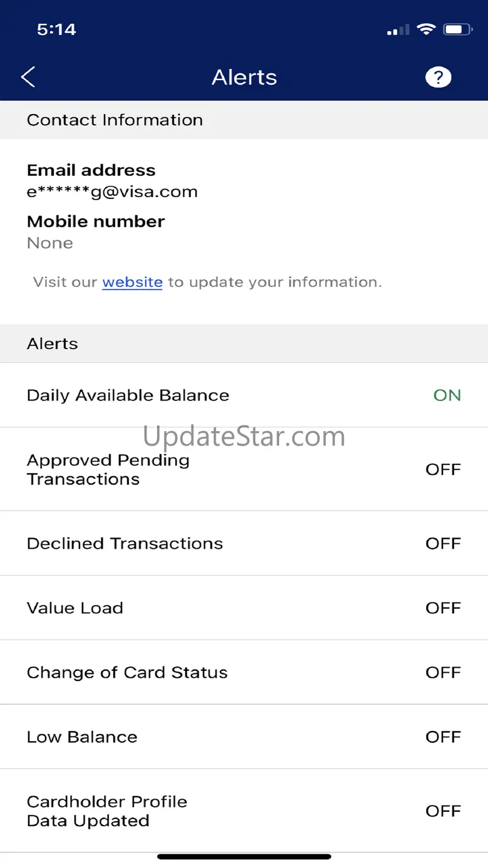Image resolution: width=488 pixels, height=868 pixels.
Task: Tap the cellular signal bars icon
Action: [x=398, y=29]
